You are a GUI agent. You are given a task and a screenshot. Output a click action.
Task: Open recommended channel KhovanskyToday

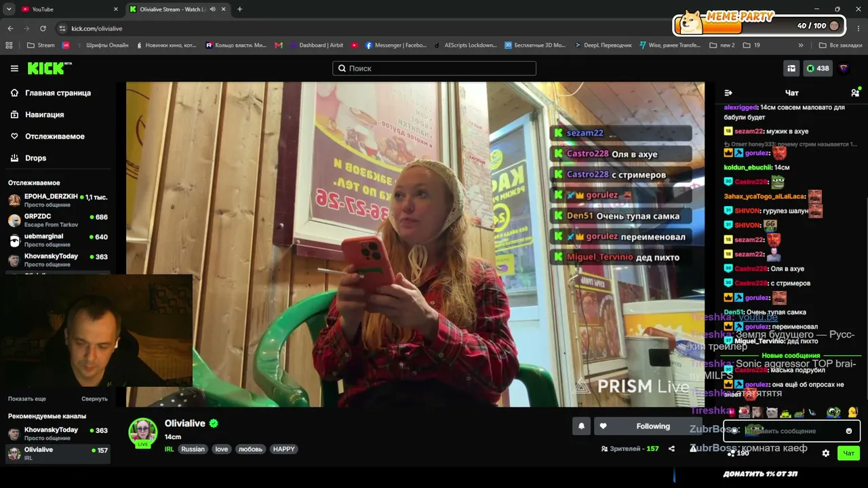pos(58,434)
